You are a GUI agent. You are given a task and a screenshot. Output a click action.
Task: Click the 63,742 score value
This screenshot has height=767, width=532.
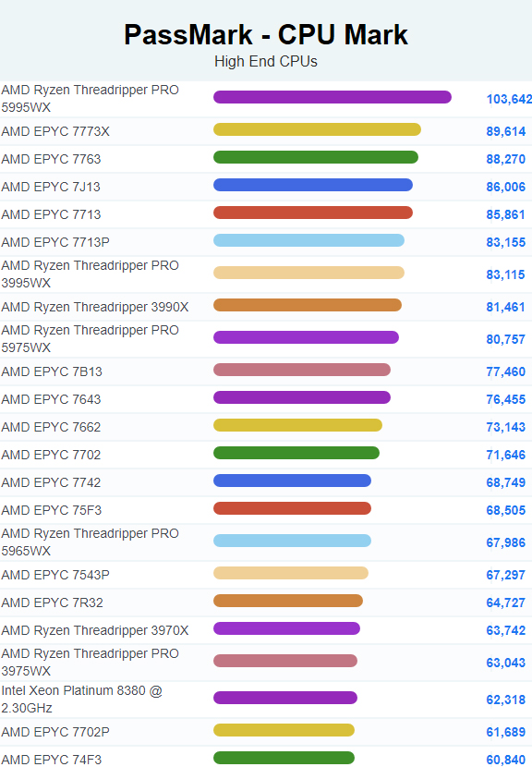[x=505, y=630]
